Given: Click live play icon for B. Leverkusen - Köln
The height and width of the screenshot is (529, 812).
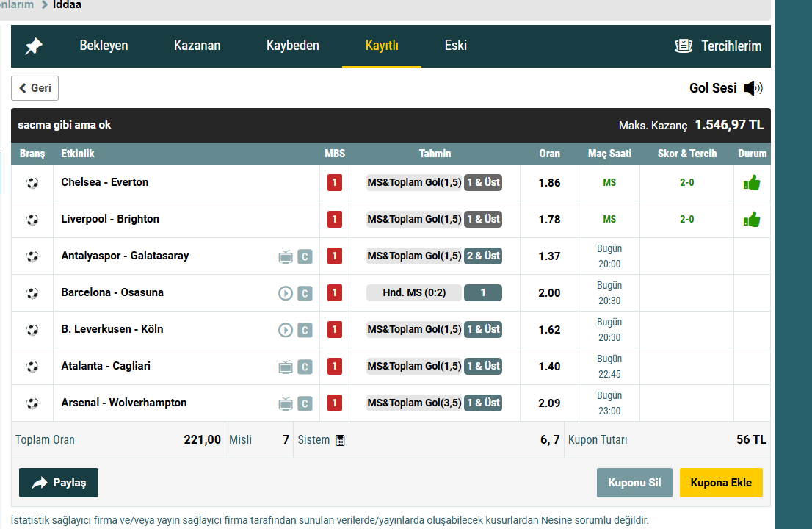Looking at the screenshot, I should [x=286, y=330].
